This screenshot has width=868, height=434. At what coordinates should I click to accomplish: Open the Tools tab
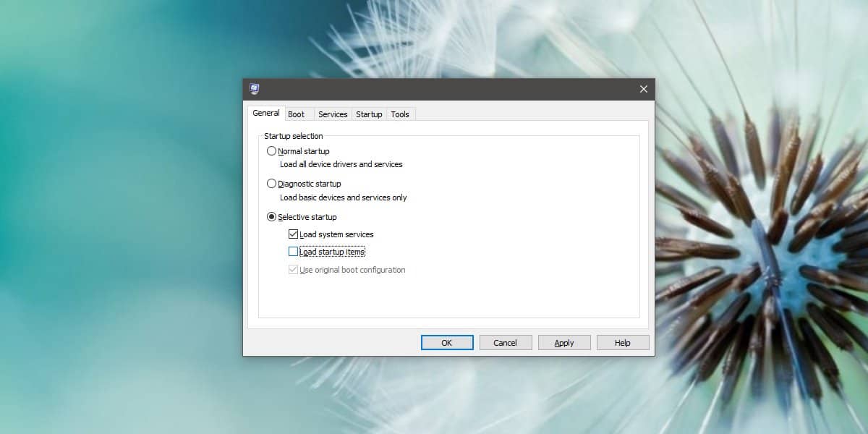click(400, 114)
